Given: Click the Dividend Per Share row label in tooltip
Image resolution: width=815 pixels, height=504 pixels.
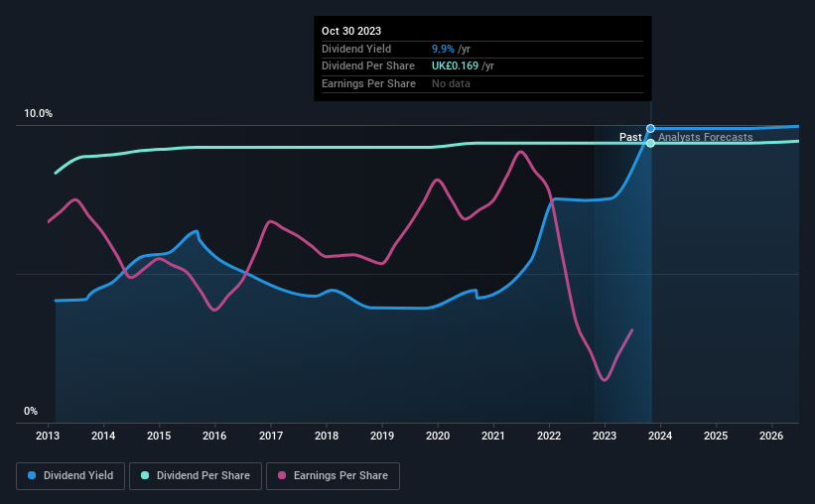Looking at the screenshot, I should 368,66.
